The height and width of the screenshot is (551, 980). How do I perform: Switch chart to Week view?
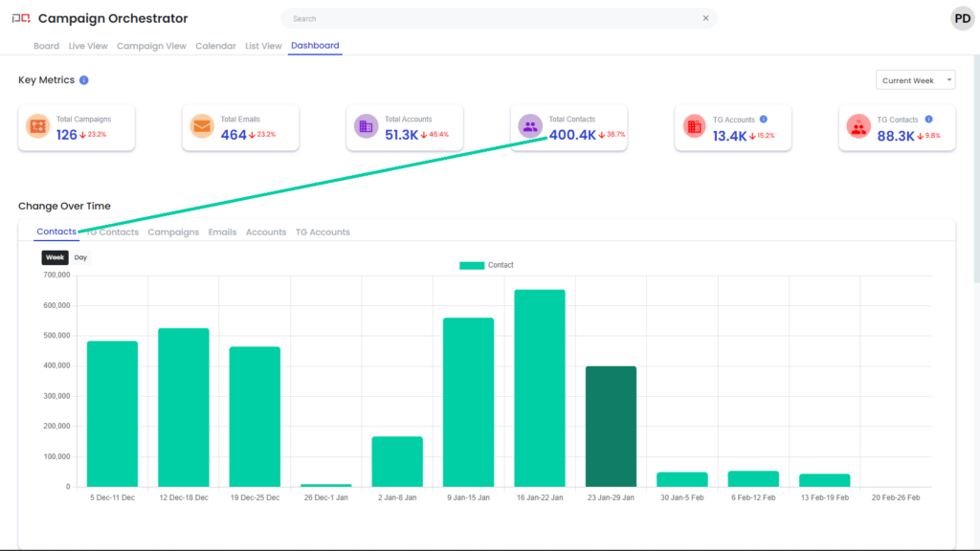click(x=55, y=257)
